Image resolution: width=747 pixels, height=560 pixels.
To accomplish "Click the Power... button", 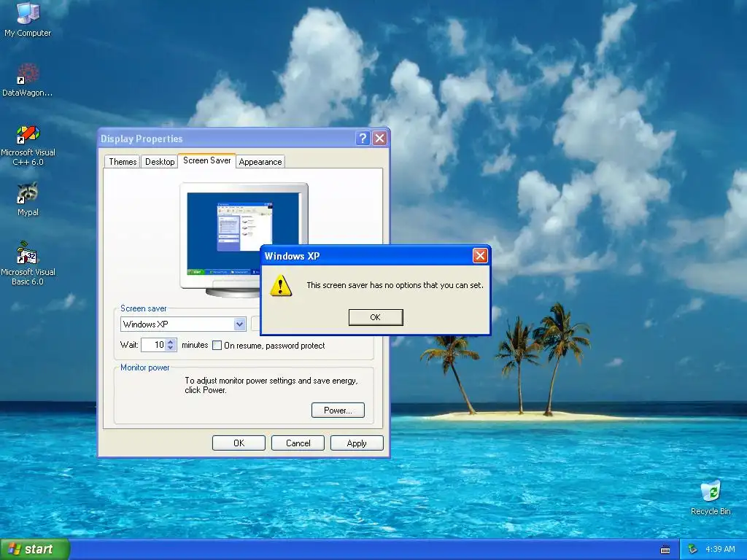I will click(338, 410).
